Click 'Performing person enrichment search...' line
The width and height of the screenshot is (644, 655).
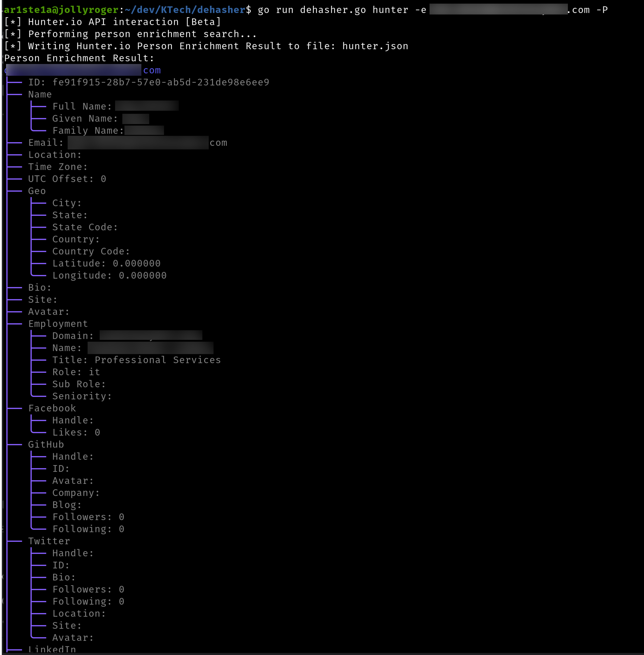tap(142, 34)
